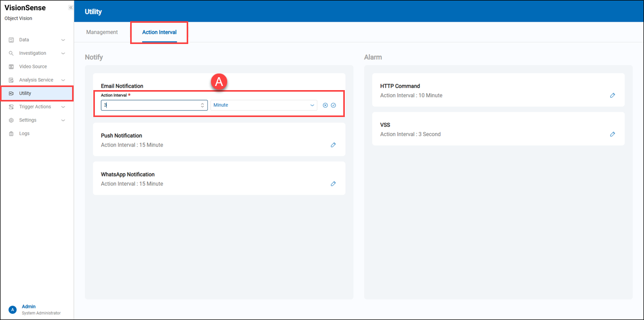Switch to the Management tab
The image size is (644, 320).
tap(102, 32)
